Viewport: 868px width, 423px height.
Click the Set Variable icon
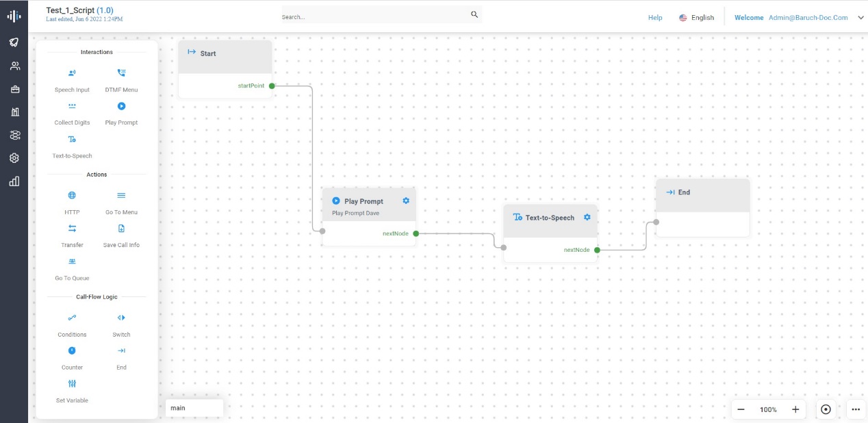coord(72,383)
